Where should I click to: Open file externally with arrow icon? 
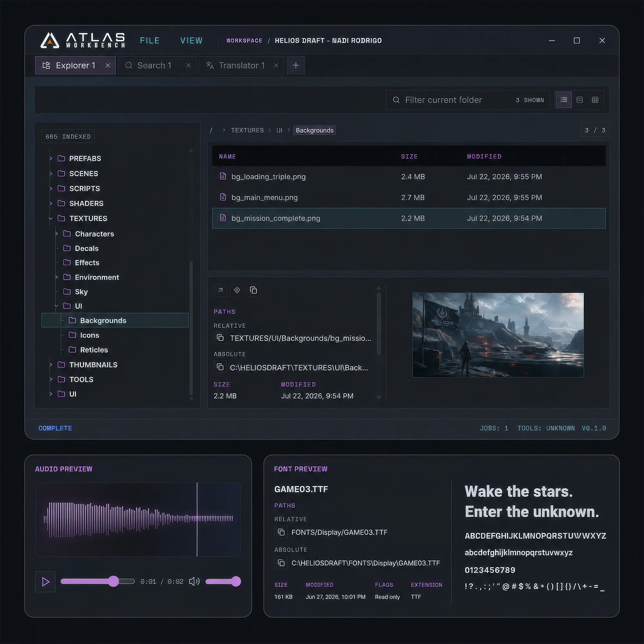tap(220, 290)
